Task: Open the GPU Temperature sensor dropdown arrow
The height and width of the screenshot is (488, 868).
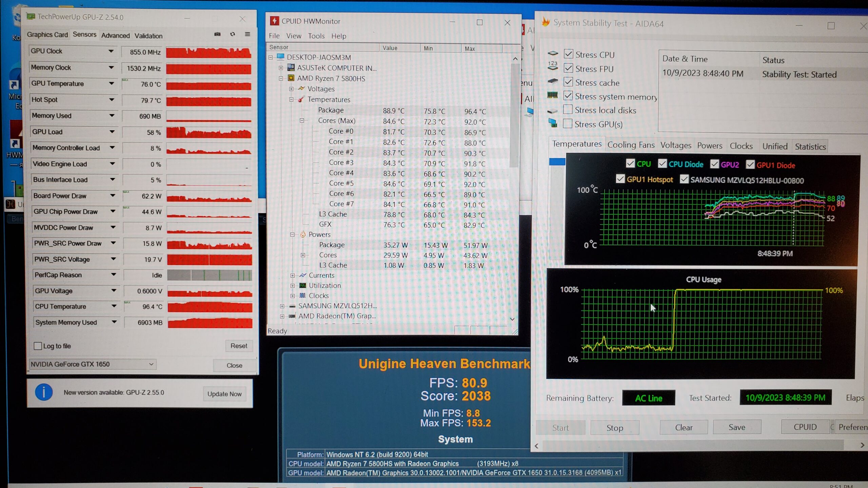Action: coord(112,83)
